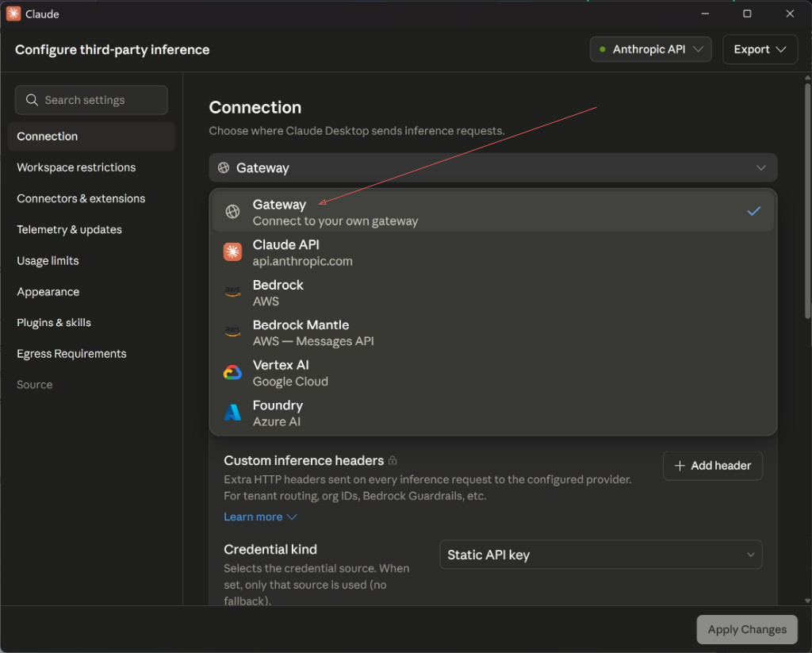The height and width of the screenshot is (653, 812).
Task: Click the globe icon beside Gateway option
Action: (232, 211)
